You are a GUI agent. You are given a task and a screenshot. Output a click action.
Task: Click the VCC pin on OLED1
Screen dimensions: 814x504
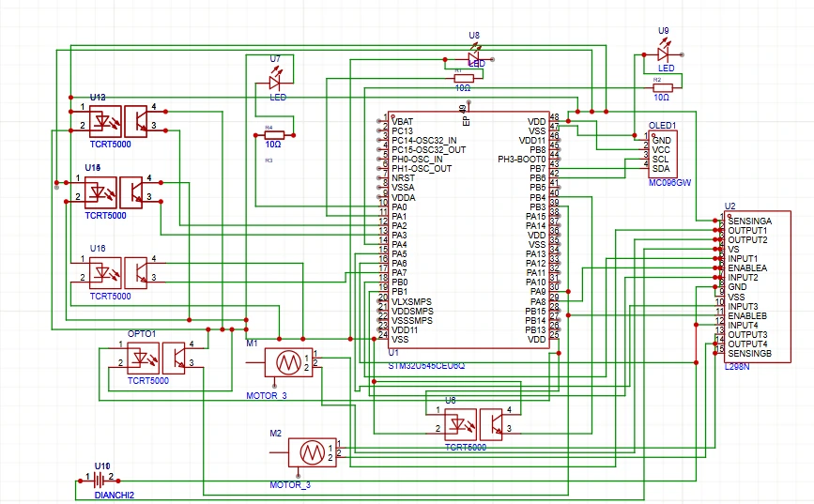[x=661, y=149]
